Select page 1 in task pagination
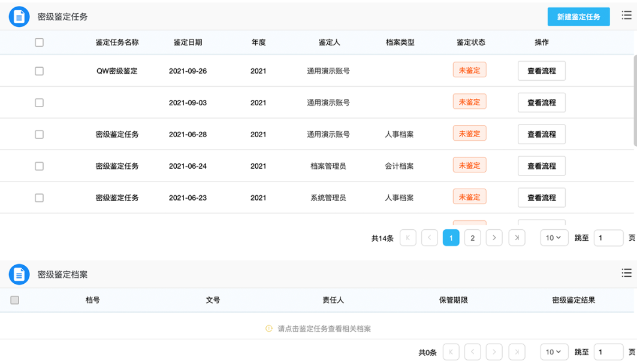This screenshot has width=637, height=364. click(x=451, y=238)
